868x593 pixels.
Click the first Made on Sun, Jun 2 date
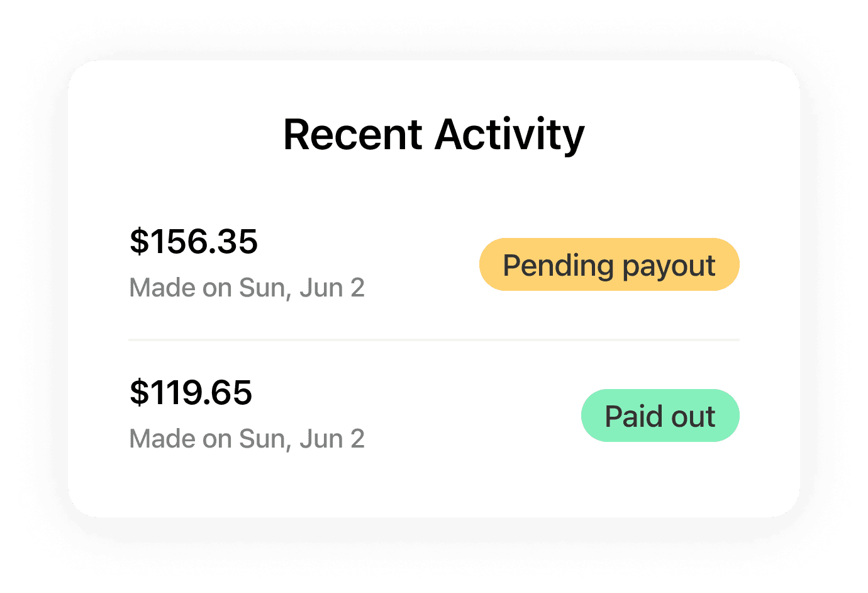coord(247,287)
